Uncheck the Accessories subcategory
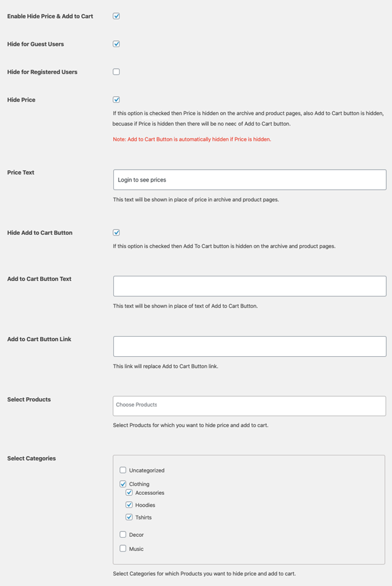This screenshot has height=586, width=392. tap(129, 492)
